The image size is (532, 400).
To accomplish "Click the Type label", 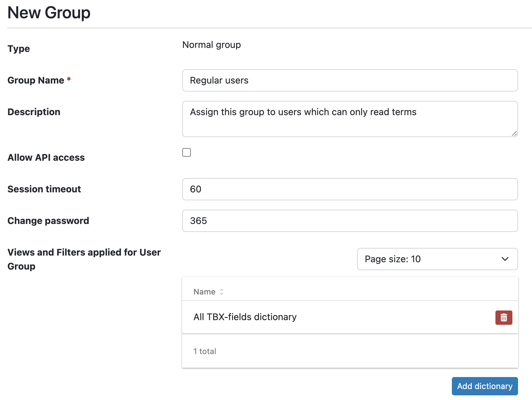I will [19, 49].
